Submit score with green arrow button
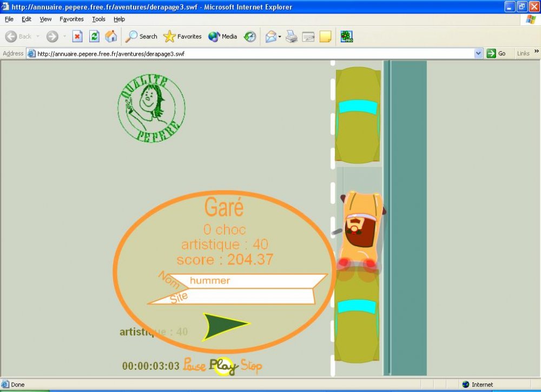Viewport: 541px width, 392px height. coord(225,327)
